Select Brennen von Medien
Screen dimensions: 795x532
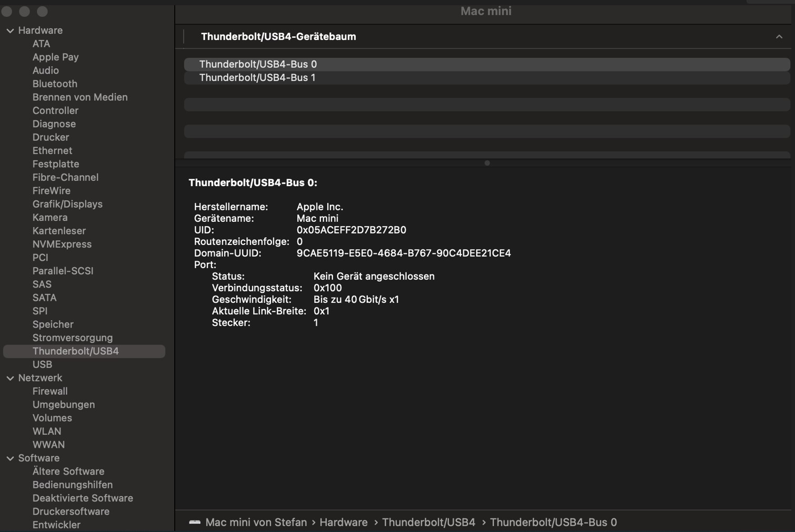coord(80,97)
